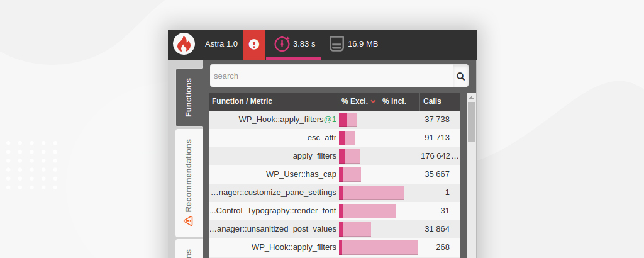Click the 37 738 calls value
644x258 pixels.
point(437,120)
